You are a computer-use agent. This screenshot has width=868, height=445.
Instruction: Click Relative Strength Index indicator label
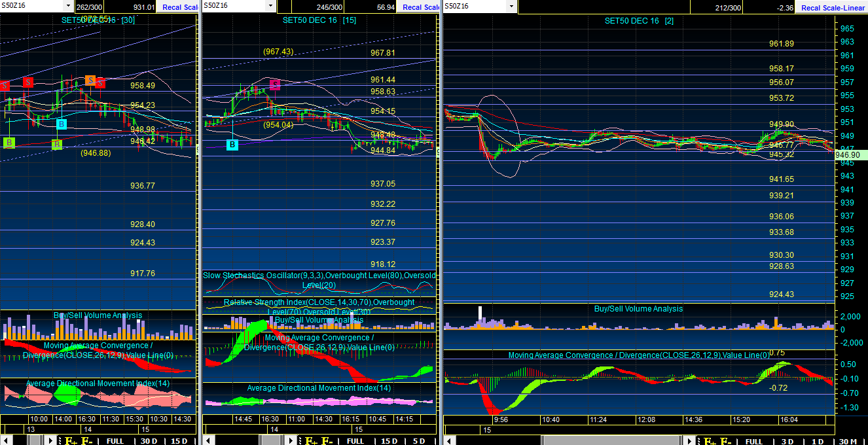319,307
